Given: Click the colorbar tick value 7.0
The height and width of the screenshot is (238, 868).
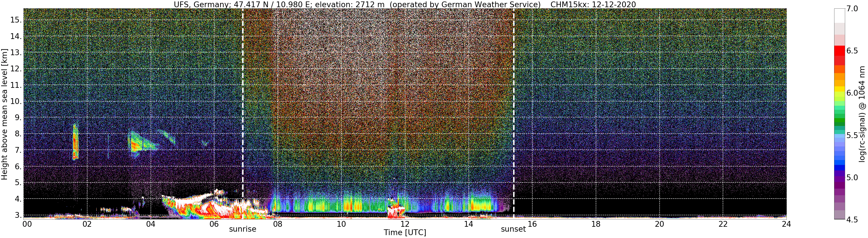Looking at the screenshot, I should (x=852, y=9).
